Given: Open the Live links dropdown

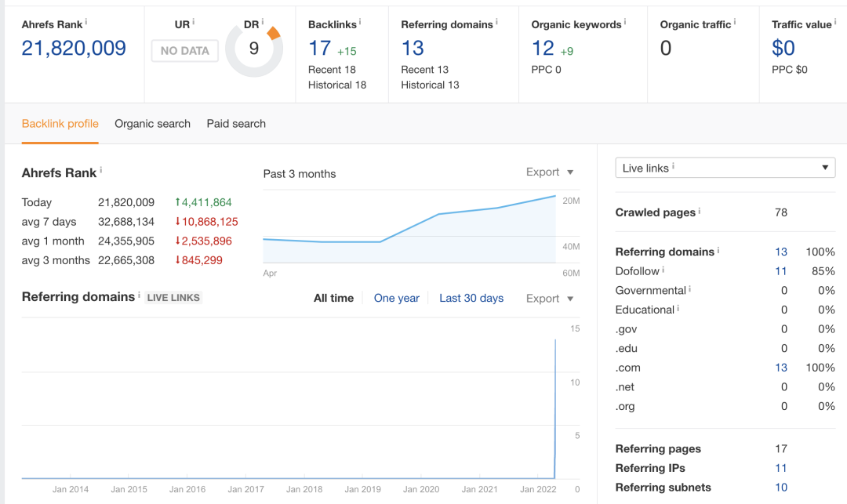Looking at the screenshot, I should (x=725, y=168).
